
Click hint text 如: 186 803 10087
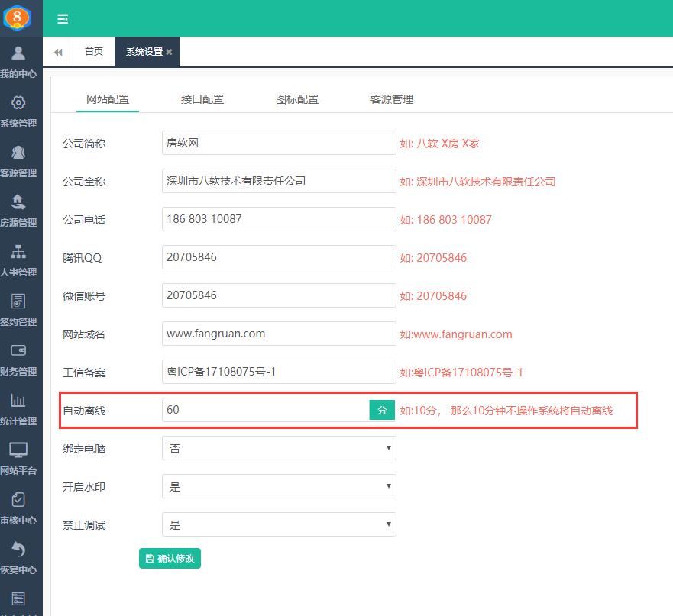tap(445, 220)
